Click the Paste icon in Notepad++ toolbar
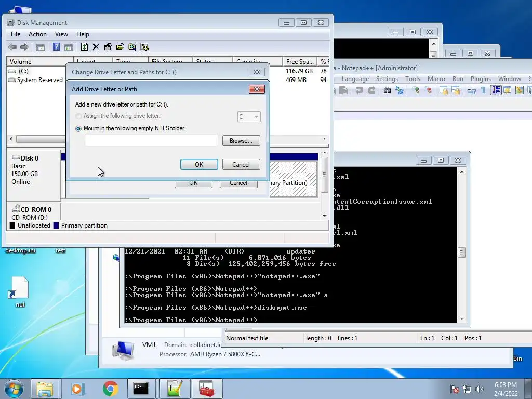 (x=344, y=90)
